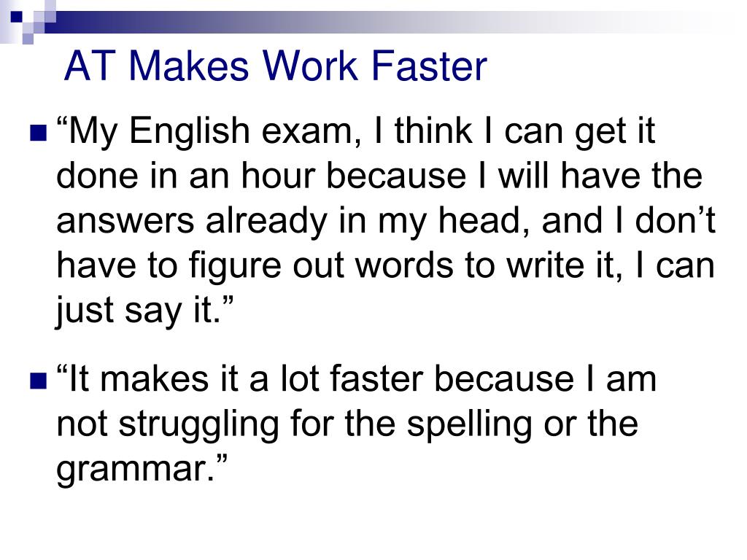Viewport: 747px width, 560px height.
Task: Click the second blue square bullet marker
Action: pos(38,381)
